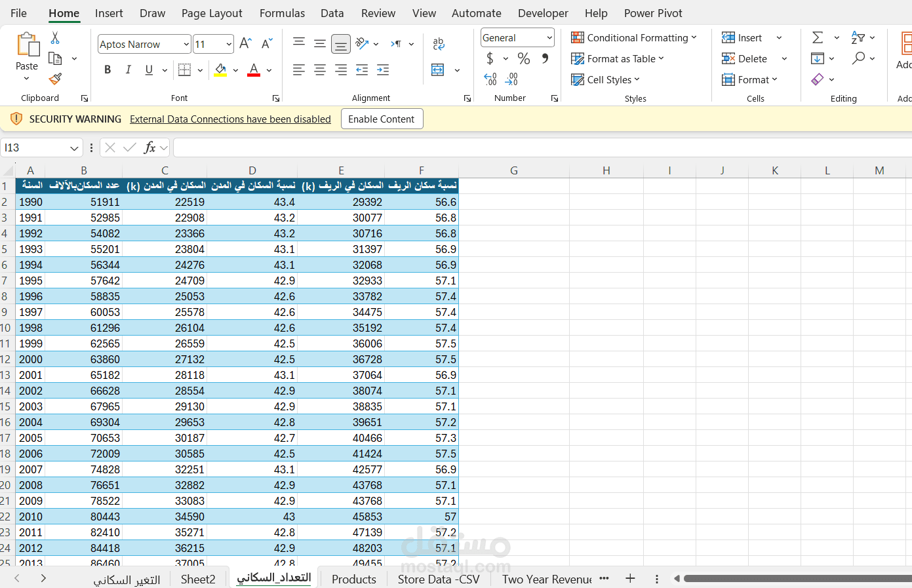This screenshot has height=588, width=912.
Task: Expand Cell Styles menu
Action: click(x=605, y=79)
